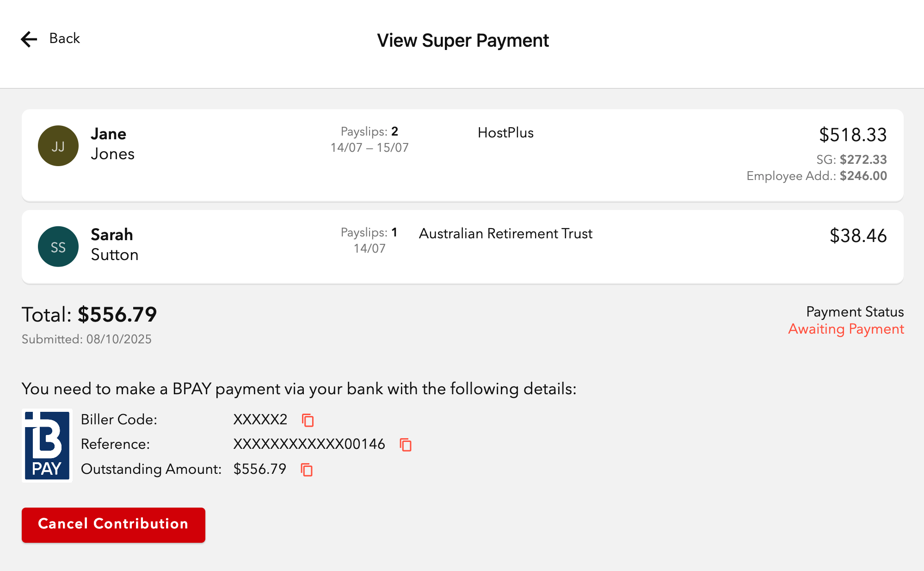The height and width of the screenshot is (571, 924).
Task: Click Sarah's $38.46 amount
Action: (x=858, y=236)
